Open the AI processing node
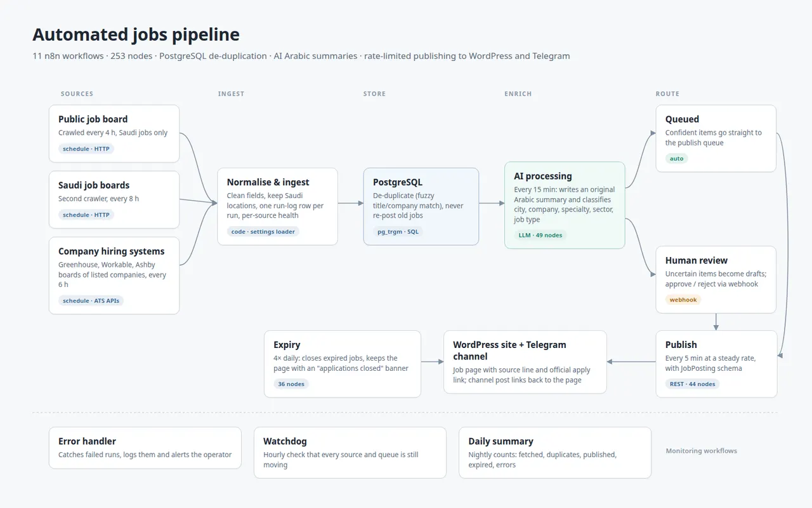The image size is (812, 508). pos(565,205)
